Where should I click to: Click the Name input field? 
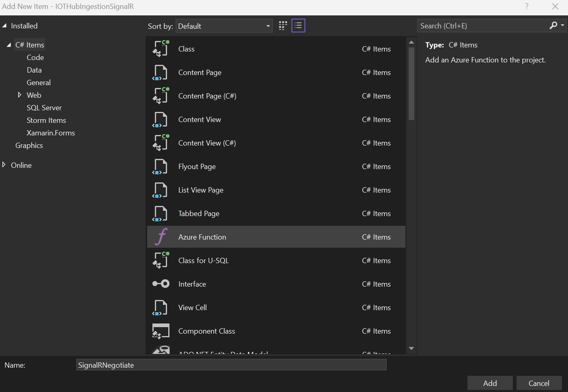pos(231,365)
